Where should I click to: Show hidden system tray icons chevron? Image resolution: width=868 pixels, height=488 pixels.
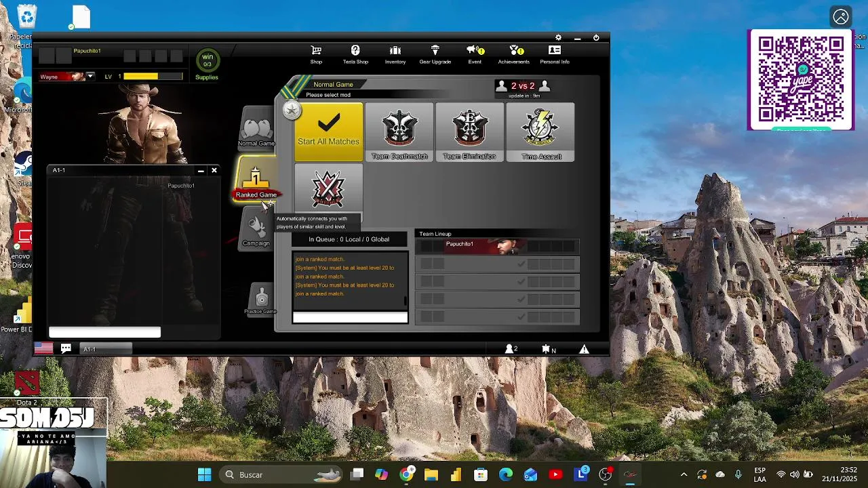(684, 474)
